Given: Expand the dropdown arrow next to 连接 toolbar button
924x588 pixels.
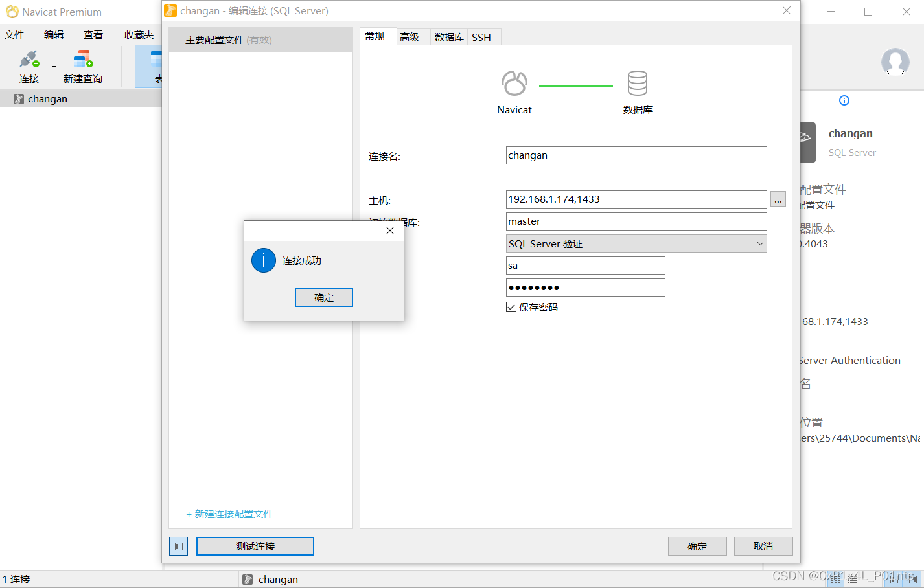Looking at the screenshot, I should [54, 67].
